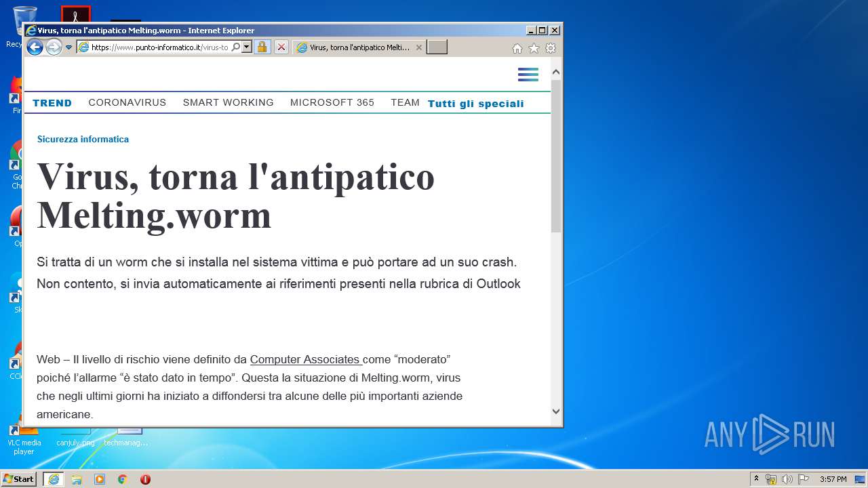Open the CORONAVIRUS topic
The image size is (868, 488).
click(x=127, y=102)
